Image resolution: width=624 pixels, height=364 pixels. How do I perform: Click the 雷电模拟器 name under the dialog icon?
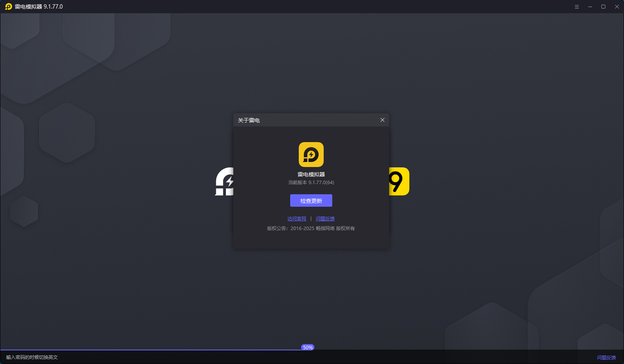click(x=311, y=174)
